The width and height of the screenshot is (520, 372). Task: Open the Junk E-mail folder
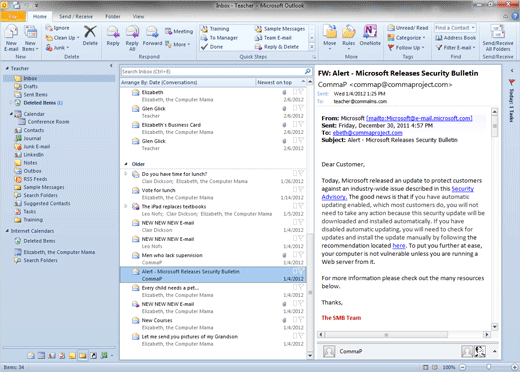[x=37, y=146]
